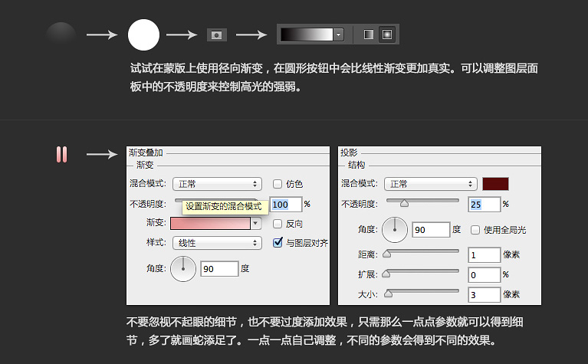Select the linear gradient type icon
Screen dimensions: 588x364
tap(369, 34)
